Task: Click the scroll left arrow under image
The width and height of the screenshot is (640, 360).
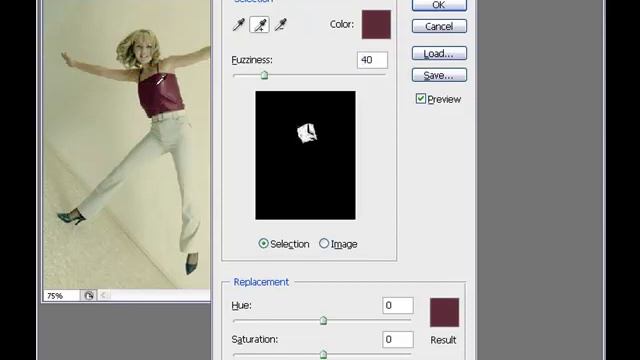Action: [104, 296]
